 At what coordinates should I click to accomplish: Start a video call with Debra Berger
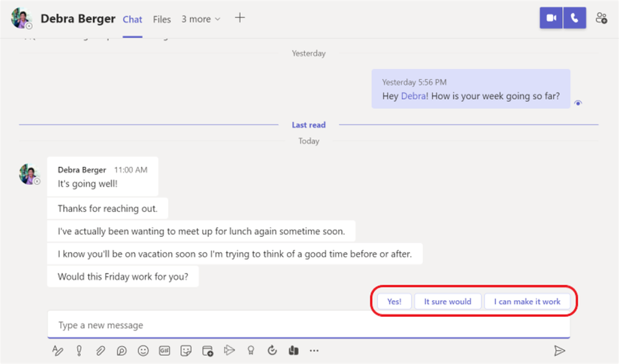pos(551,18)
